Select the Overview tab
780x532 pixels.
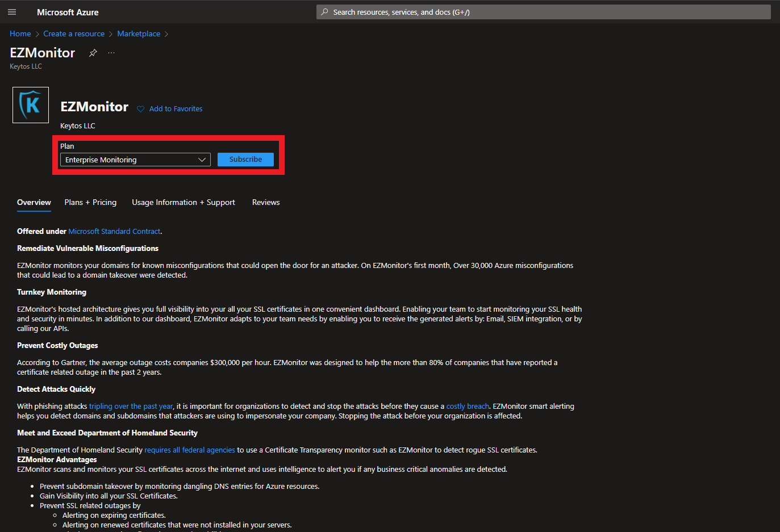pyautogui.click(x=34, y=202)
